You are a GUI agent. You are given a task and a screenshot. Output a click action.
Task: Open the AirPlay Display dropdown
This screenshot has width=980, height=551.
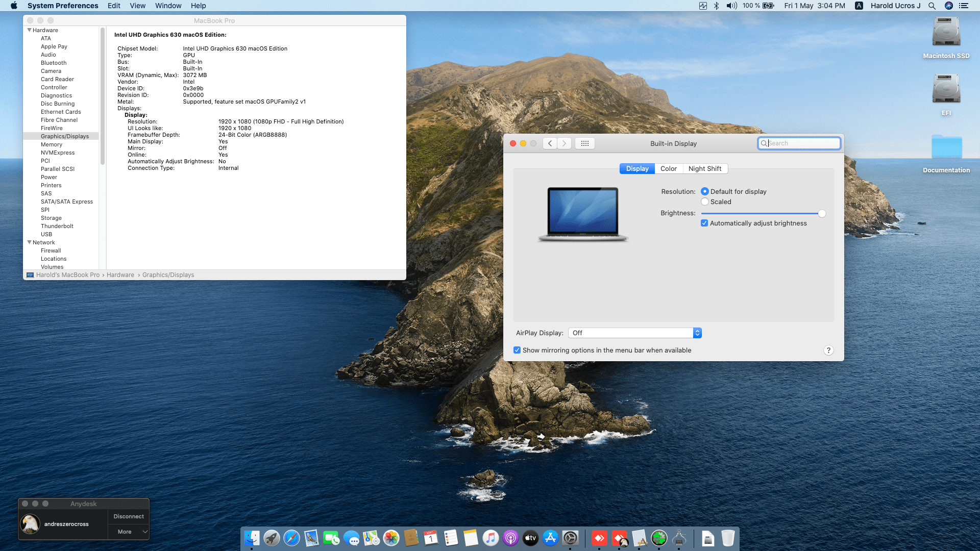(x=635, y=333)
